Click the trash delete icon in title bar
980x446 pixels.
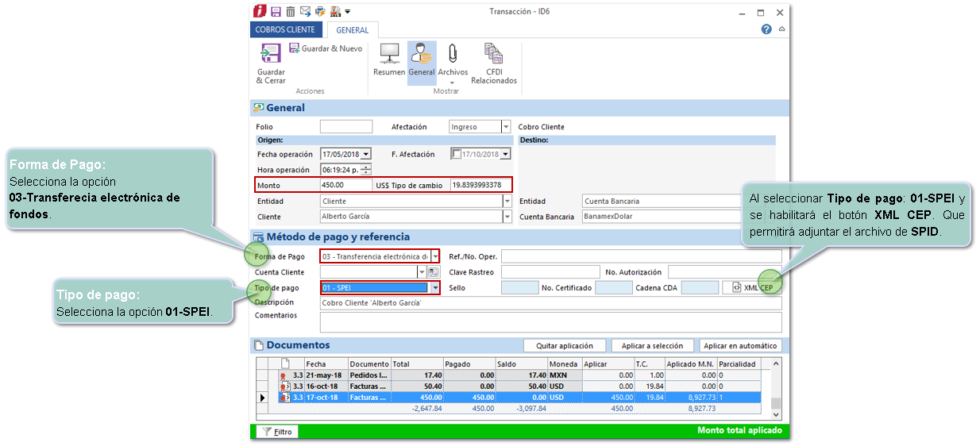coord(291,12)
